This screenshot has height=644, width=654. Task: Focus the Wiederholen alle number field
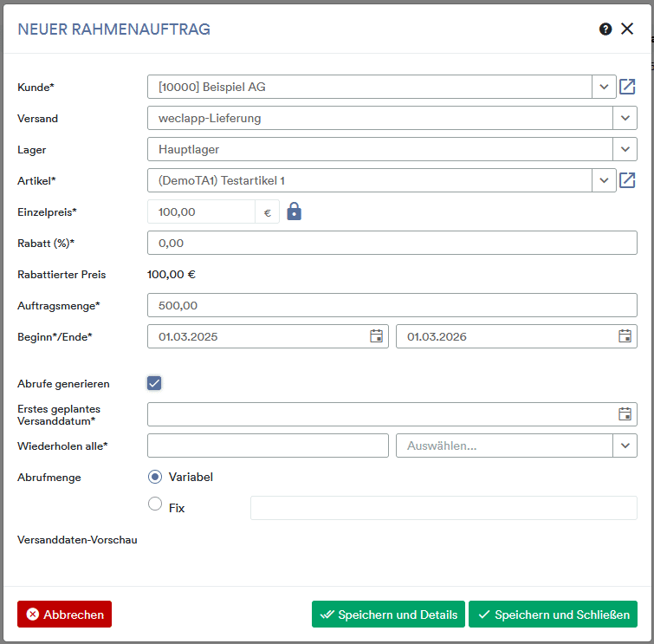(268, 446)
